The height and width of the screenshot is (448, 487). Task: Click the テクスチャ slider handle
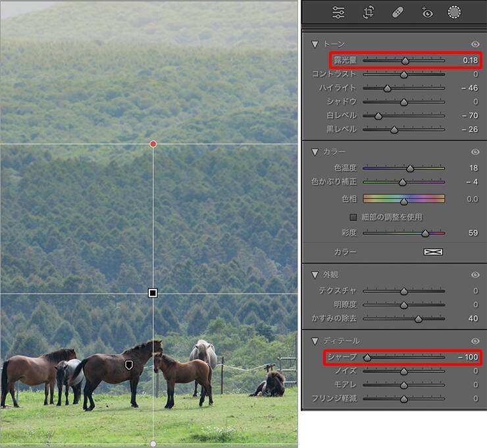pos(404,291)
